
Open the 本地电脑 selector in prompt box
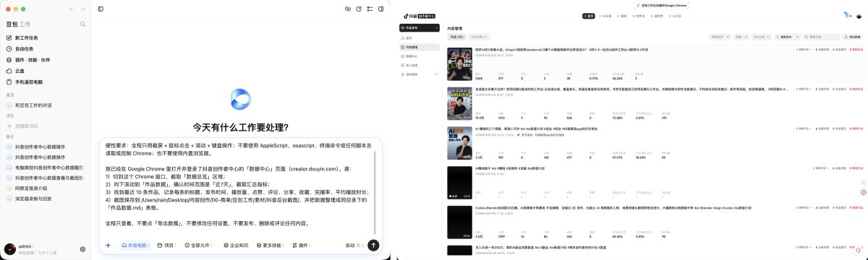point(135,245)
